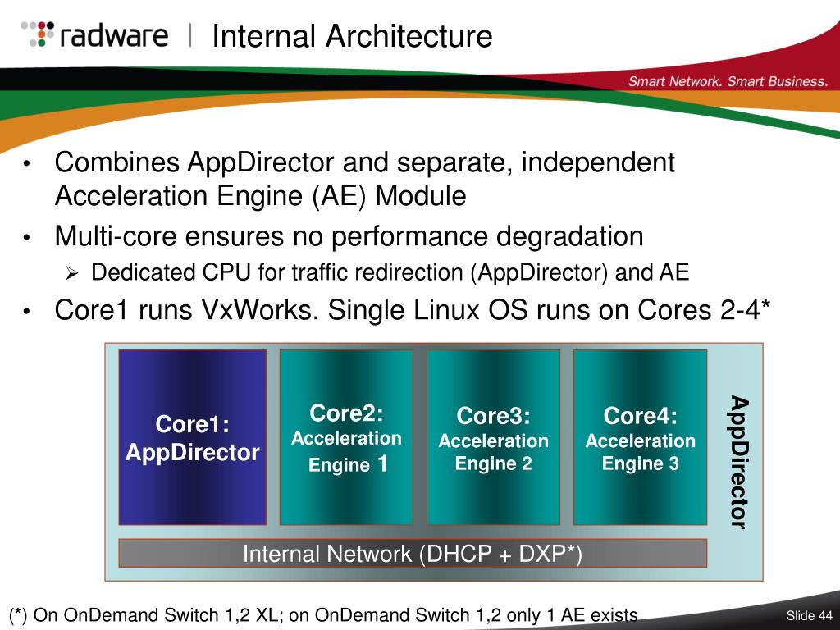Select the Core1 runs VxWorks bullet
840x630 pixels.
point(412,309)
